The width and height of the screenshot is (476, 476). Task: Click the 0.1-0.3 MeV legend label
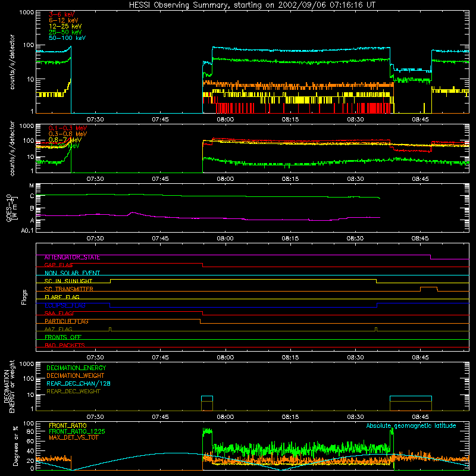tap(68, 128)
